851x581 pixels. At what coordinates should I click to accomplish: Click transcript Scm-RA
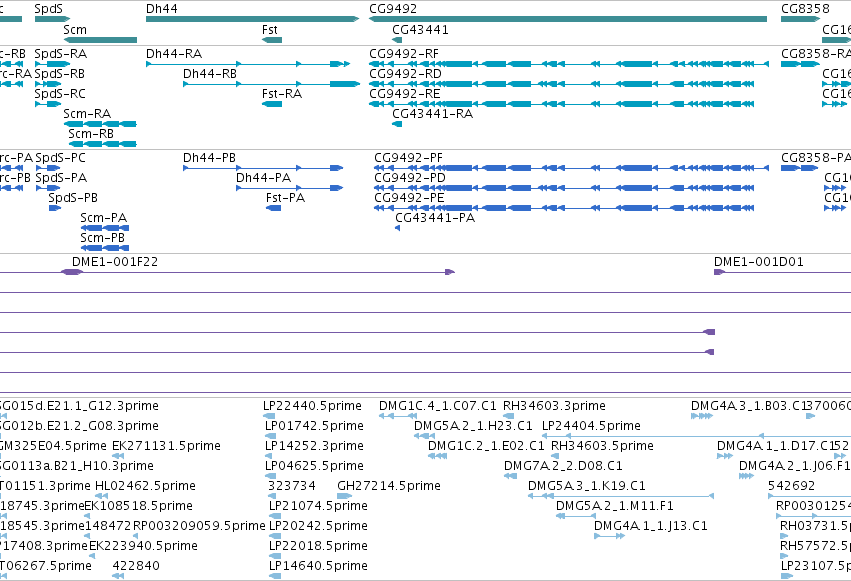pos(100,124)
